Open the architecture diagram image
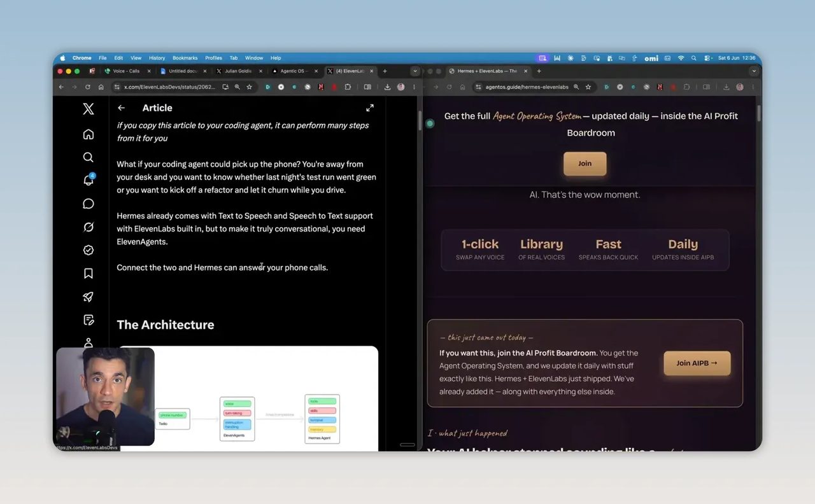 (x=248, y=398)
